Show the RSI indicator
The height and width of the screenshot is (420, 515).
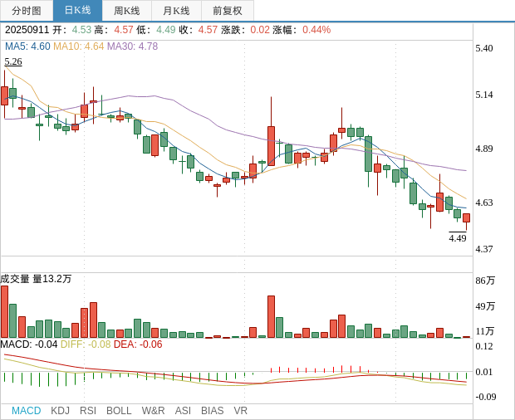click(88, 411)
